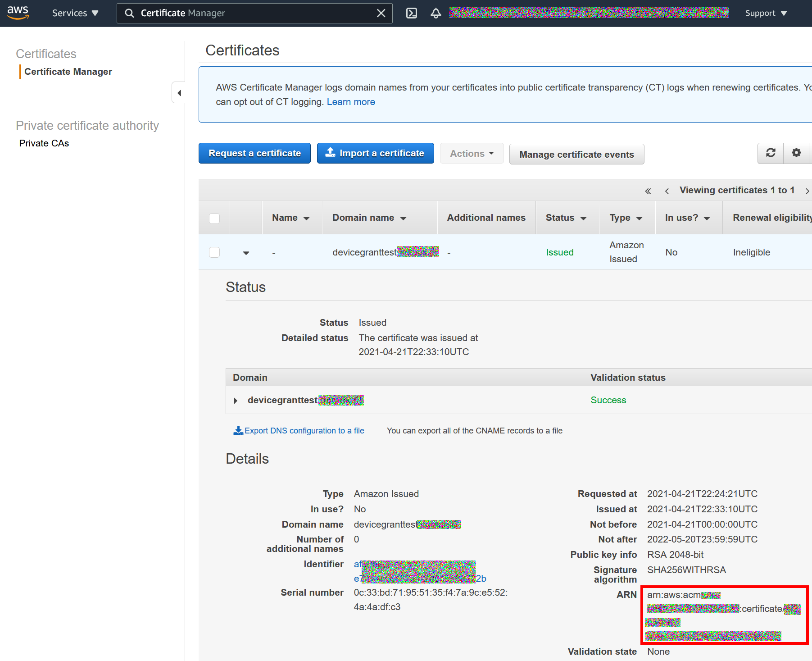Screen dimensions: 812x661
Task: Click the Renewal eligibility column header
Action: [772, 218]
